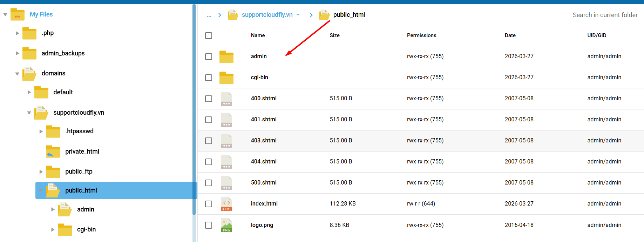Click the My Files root folder icon
644x242 pixels.
pos(17,15)
